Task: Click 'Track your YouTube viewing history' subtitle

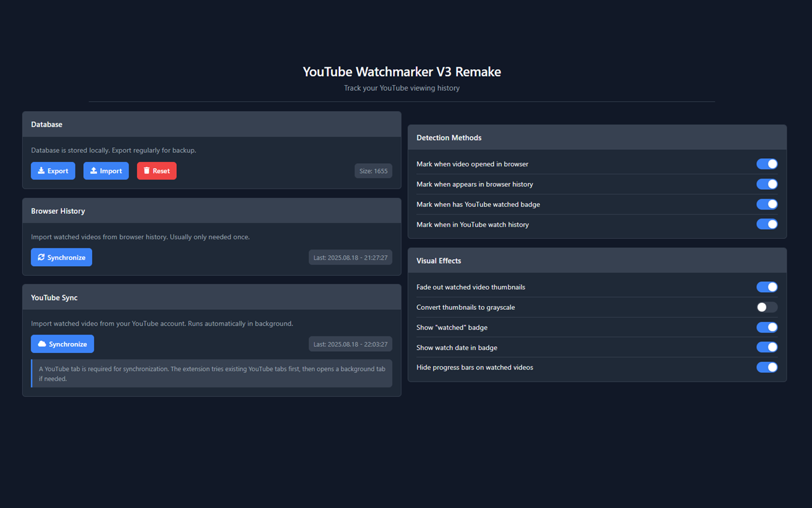Action: (x=402, y=88)
